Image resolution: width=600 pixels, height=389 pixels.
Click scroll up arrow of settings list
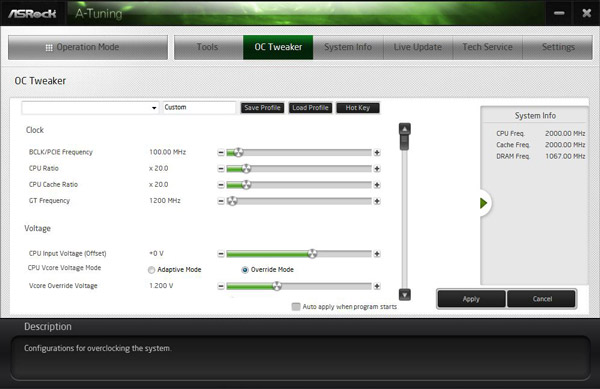(x=404, y=129)
